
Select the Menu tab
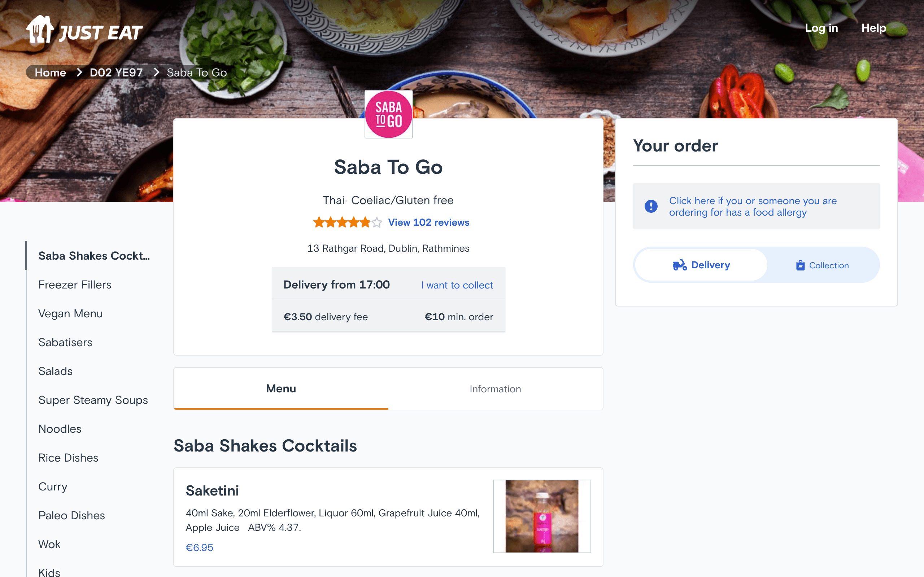point(281,388)
